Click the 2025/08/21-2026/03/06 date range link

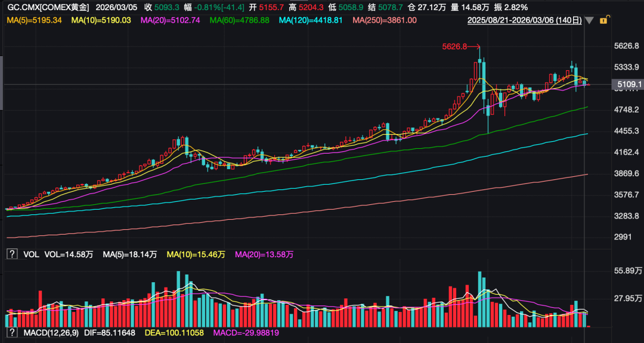click(524, 20)
